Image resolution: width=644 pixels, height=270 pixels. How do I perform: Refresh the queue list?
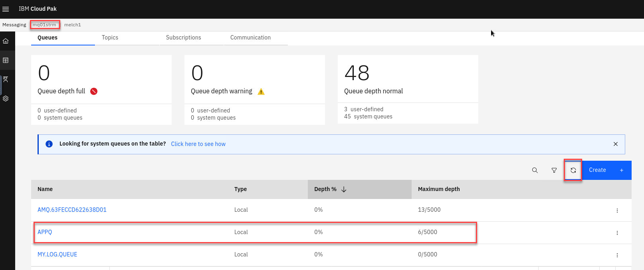tap(573, 170)
